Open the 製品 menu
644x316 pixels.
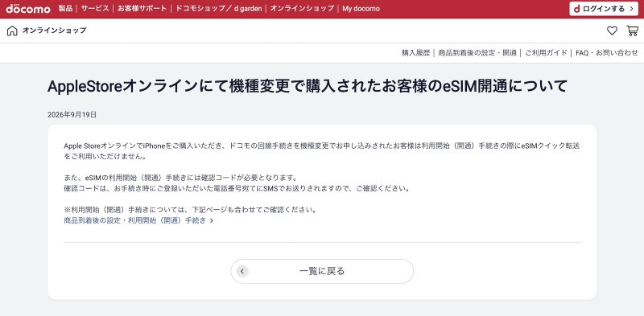coord(65,9)
